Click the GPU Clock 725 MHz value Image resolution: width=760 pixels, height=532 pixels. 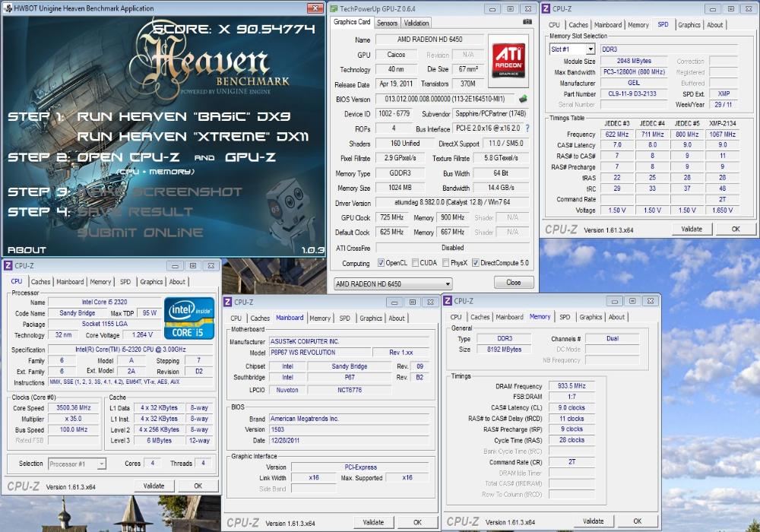tap(391, 217)
